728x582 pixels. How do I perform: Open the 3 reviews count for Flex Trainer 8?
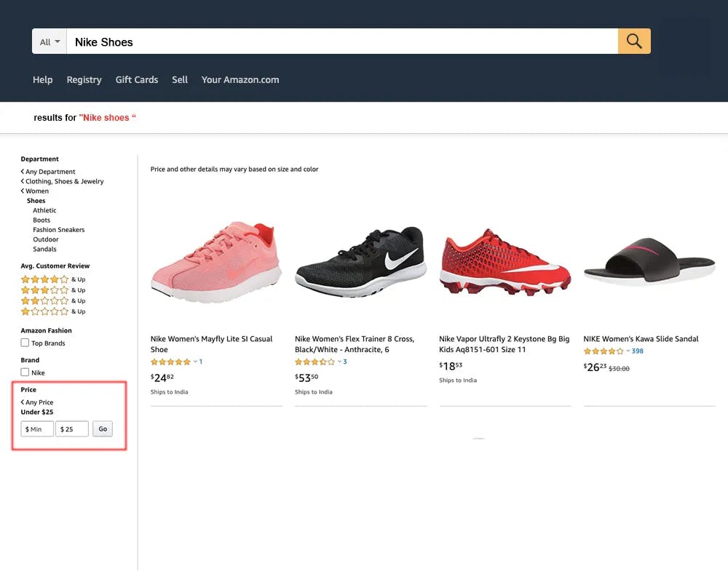(345, 362)
